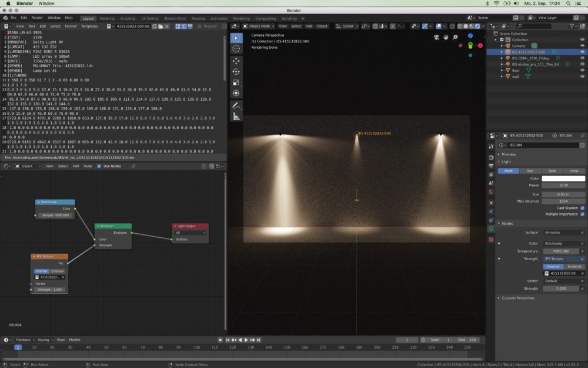This screenshot has height=368, width=588.
Task: Disable the Multiple Importance checkbox
Action: point(582,214)
